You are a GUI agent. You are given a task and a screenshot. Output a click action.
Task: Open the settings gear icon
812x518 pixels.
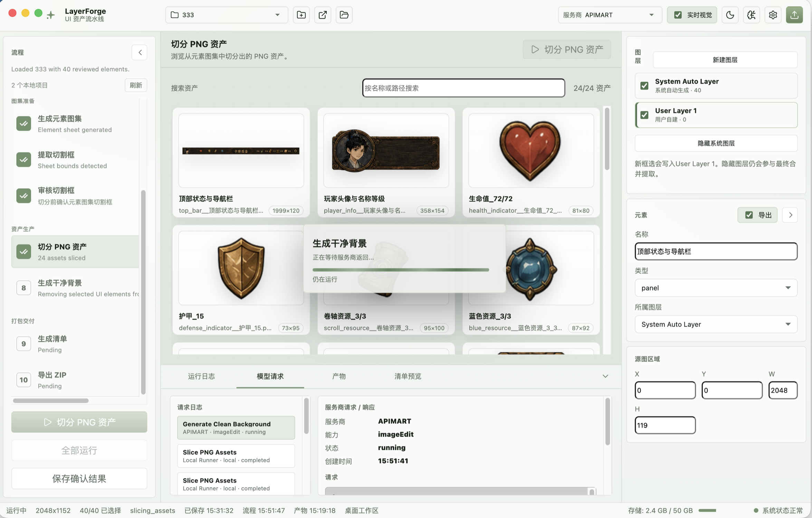coord(773,15)
